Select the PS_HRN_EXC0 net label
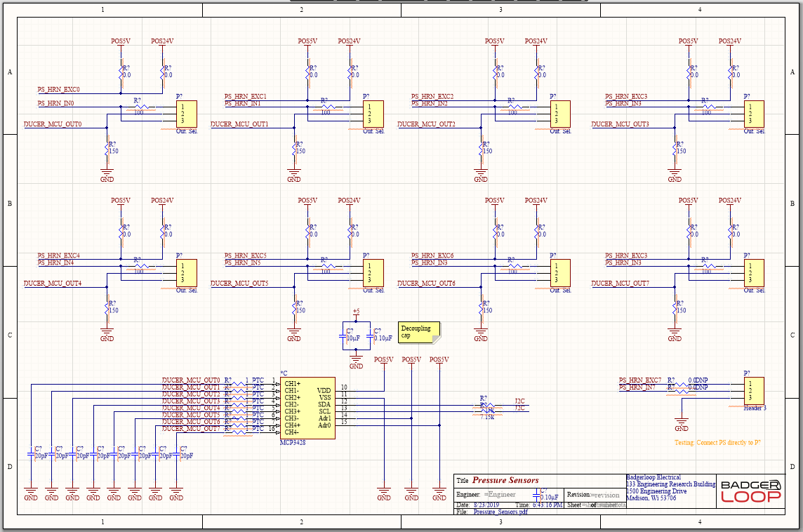The image size is (803, 532). (x=58, y=90)
